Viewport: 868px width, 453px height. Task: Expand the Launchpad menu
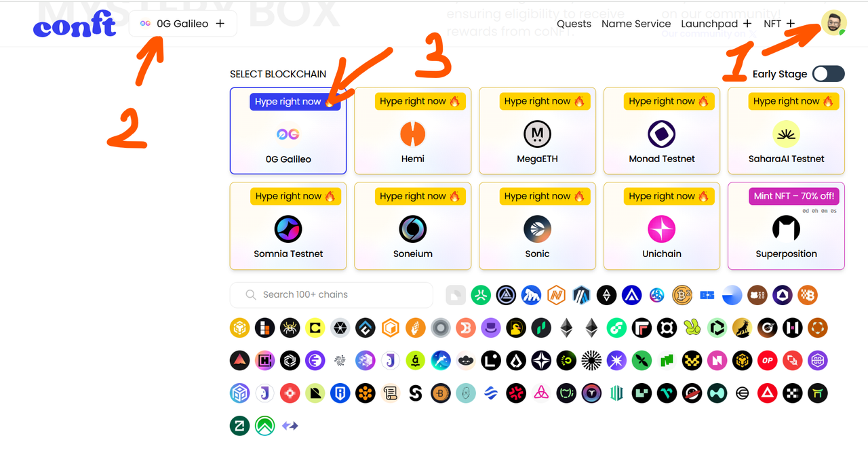click(x=716, y=24)
